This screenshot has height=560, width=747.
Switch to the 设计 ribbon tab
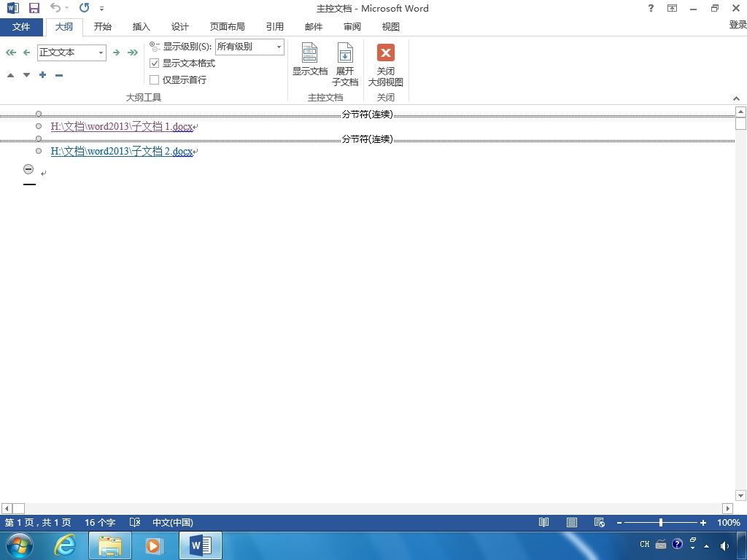click(x=179, y=27)
